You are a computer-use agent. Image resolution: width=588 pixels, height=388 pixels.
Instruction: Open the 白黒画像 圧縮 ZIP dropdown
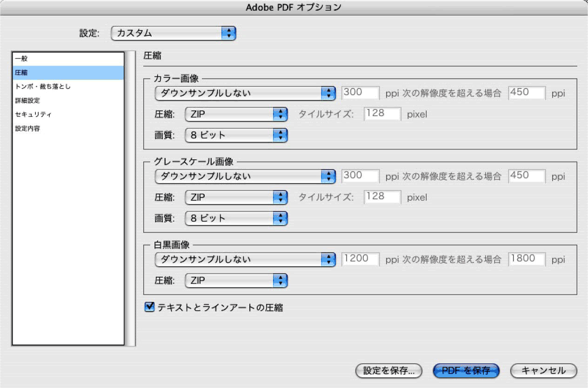(x=236, y=280)
